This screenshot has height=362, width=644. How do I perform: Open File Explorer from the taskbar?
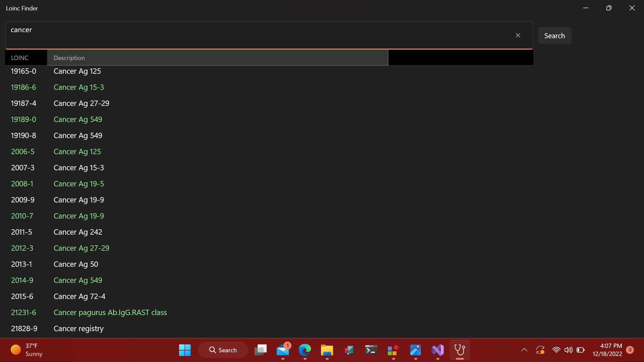(x=327, y=350)
